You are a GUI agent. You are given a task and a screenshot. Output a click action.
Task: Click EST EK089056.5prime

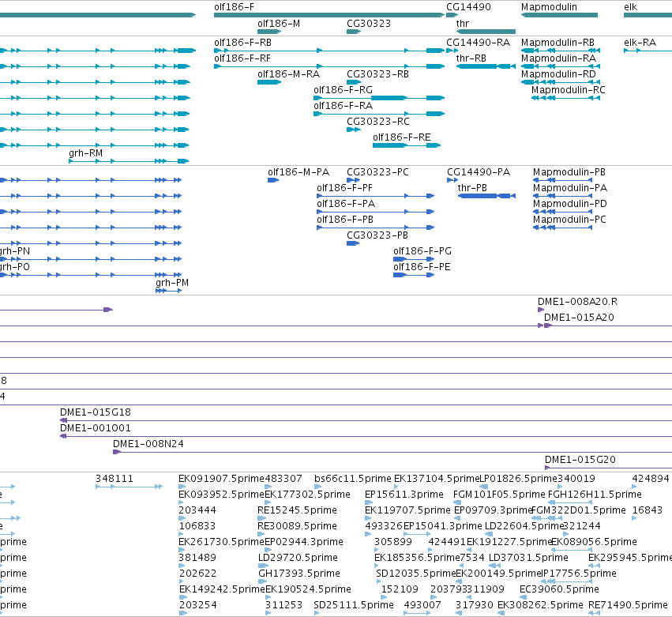pyautogui.click(x=571, y=550)
